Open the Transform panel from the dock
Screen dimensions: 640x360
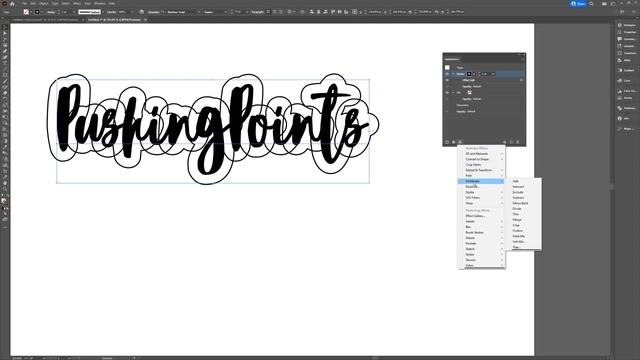tap(627, 53)
